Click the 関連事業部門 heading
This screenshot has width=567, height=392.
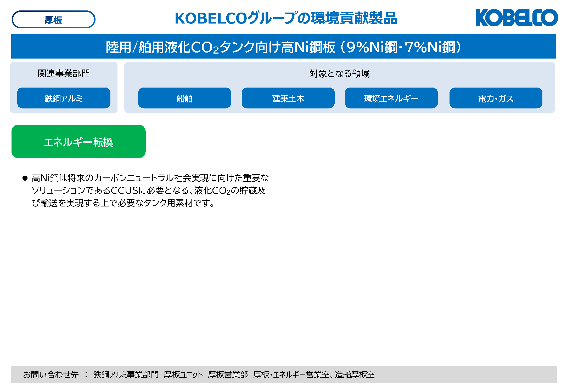point(64,73)
